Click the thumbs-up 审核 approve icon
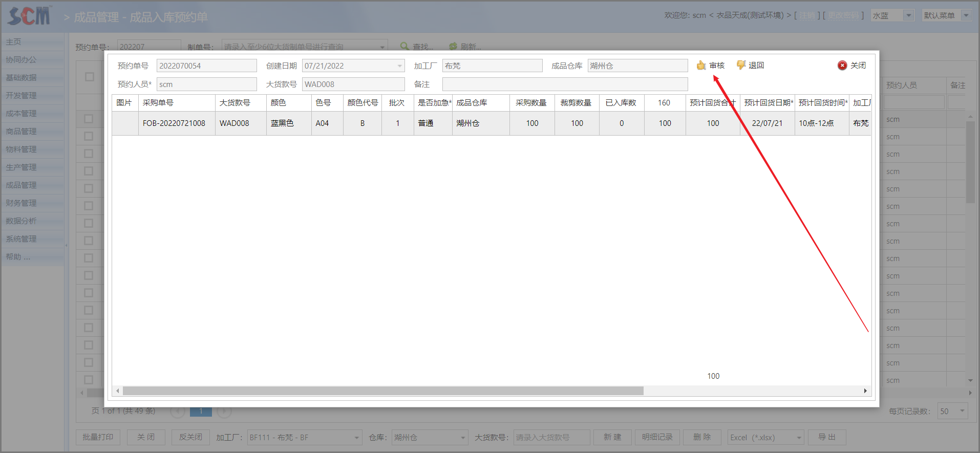The height and width of the screenshot is (453, 980). (701, 66)
